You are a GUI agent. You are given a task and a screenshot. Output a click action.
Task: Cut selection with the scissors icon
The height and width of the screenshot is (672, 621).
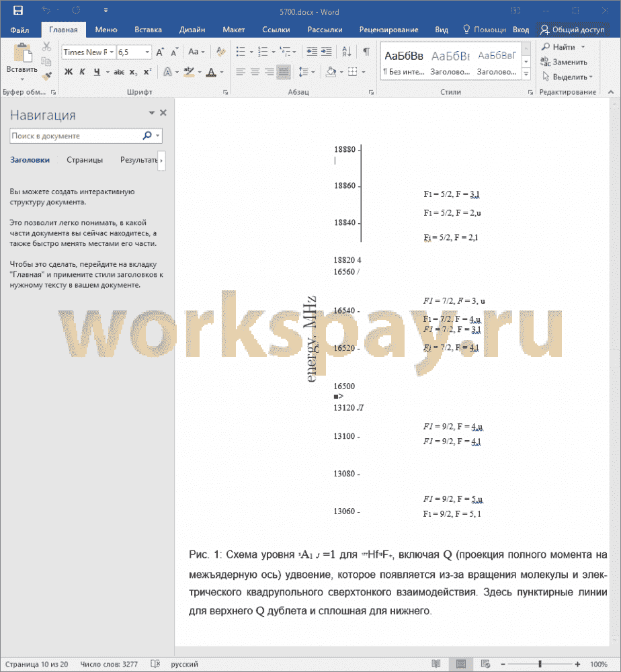pyautogui.click(x=47, y=46)
